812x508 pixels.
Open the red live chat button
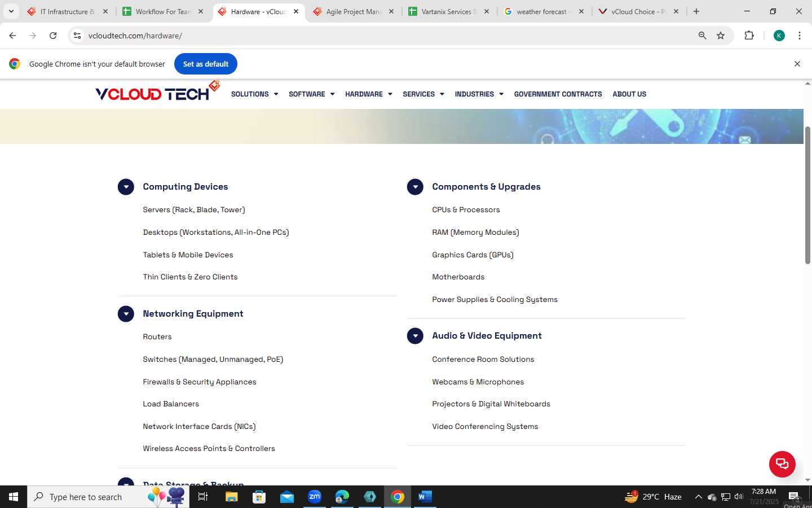(x=782, y=464)
